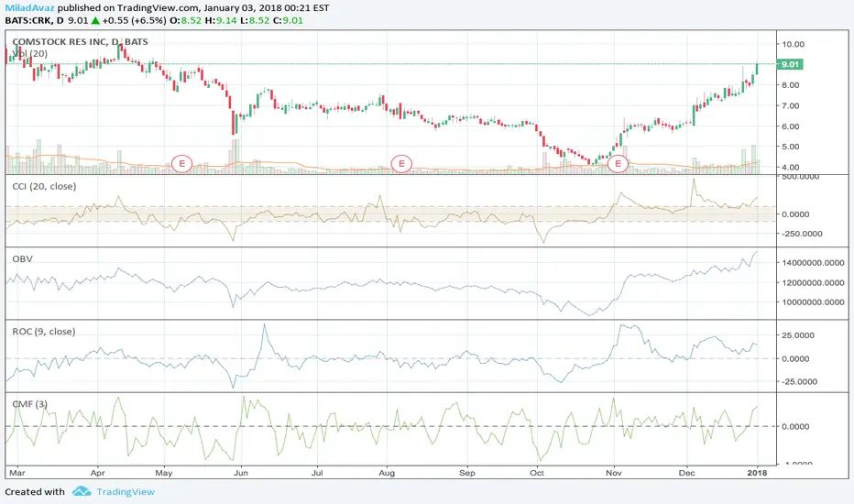Viewport: 854px width, 504px height.
Task: Click the 5.00 price axis label
Action: point(790,147)
